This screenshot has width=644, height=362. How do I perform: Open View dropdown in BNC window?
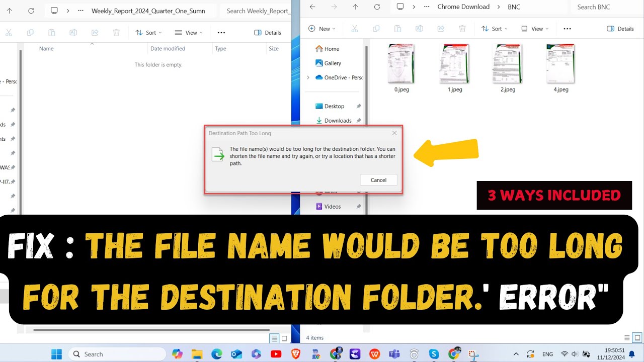coord(535,29)
